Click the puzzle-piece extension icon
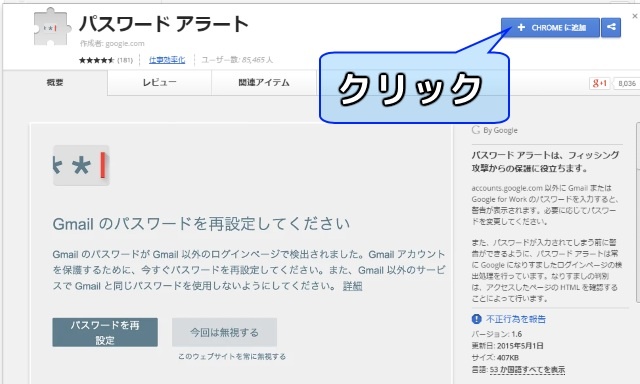640x384 pixels. coord(52,27)
